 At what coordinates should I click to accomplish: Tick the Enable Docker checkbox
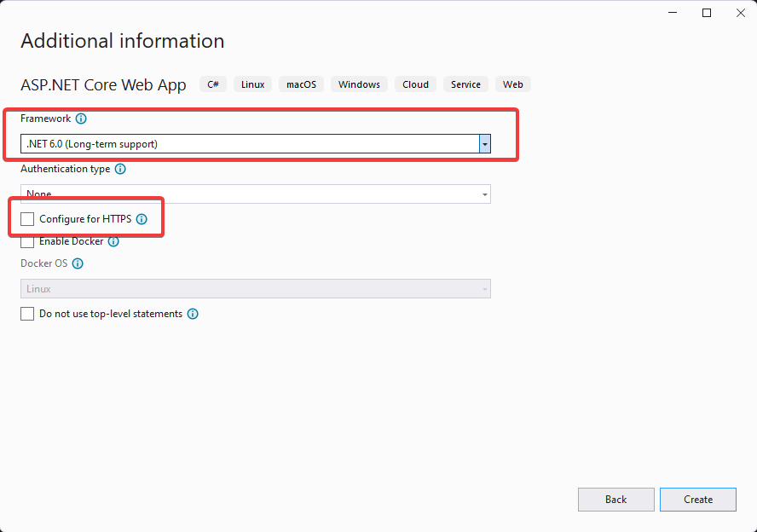pyautogui.click(x=27, y=241)
